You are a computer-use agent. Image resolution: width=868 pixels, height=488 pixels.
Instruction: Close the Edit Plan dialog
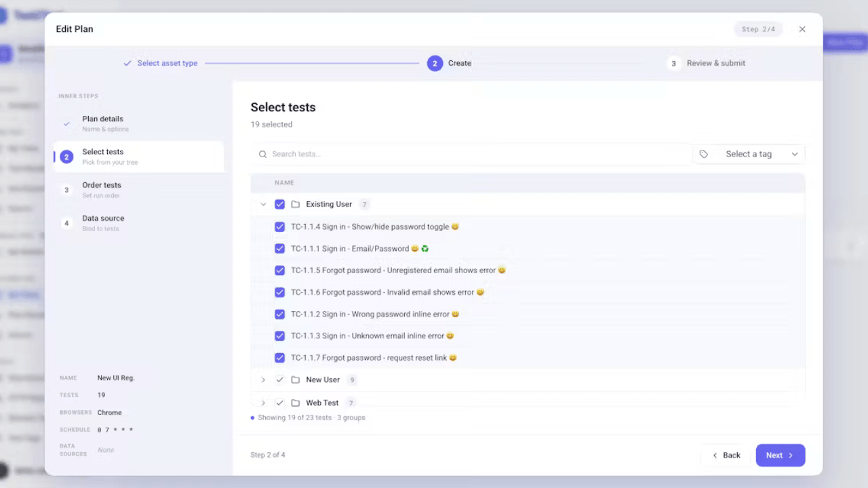802,29
